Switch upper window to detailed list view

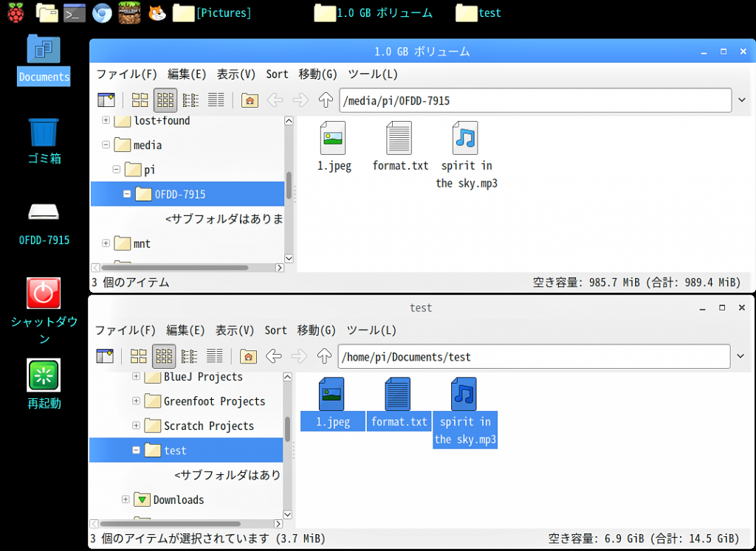pos(216,100)
